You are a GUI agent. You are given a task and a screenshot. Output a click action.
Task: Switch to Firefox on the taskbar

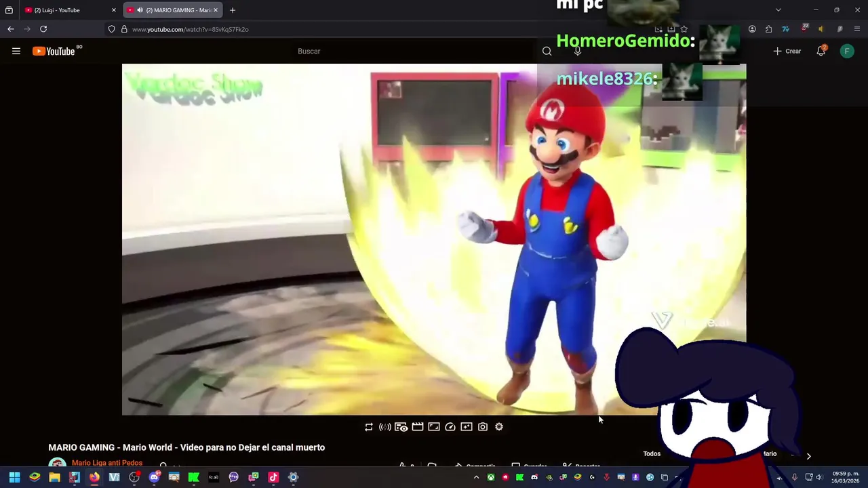click(x=94, y=477)
